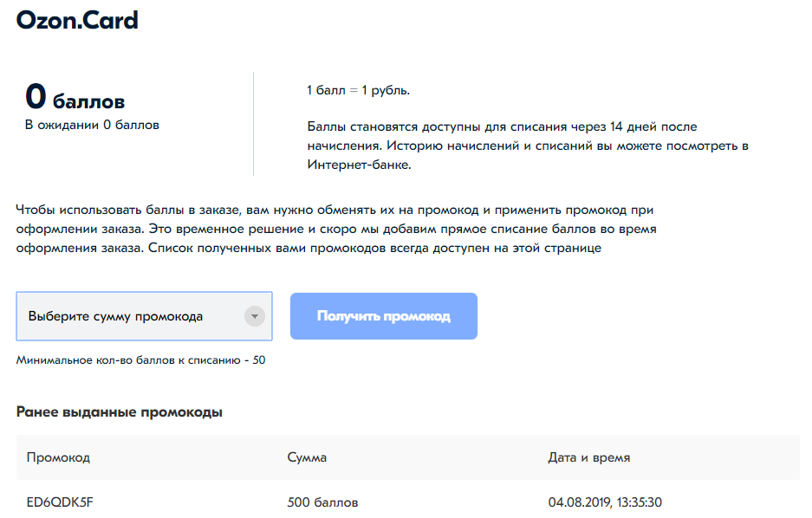Click the date cell 04.08.2019, 13:35:30
Viewport: 812px width, 518px height.
[x=605, y=502]
